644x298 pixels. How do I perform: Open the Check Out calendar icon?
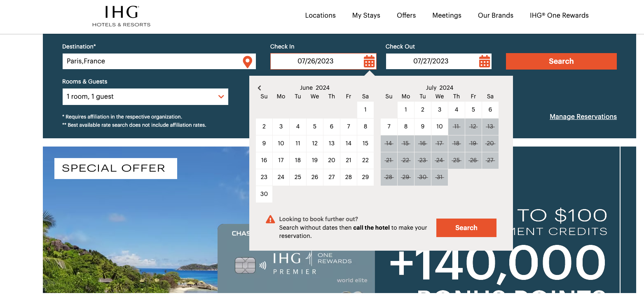click(x=485, y=61)
